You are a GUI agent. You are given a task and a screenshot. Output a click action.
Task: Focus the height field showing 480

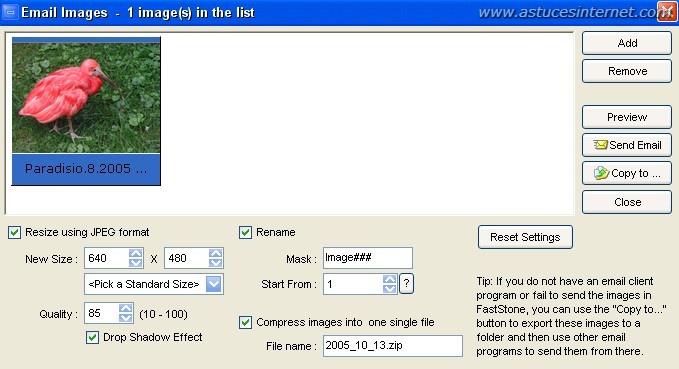187,258
